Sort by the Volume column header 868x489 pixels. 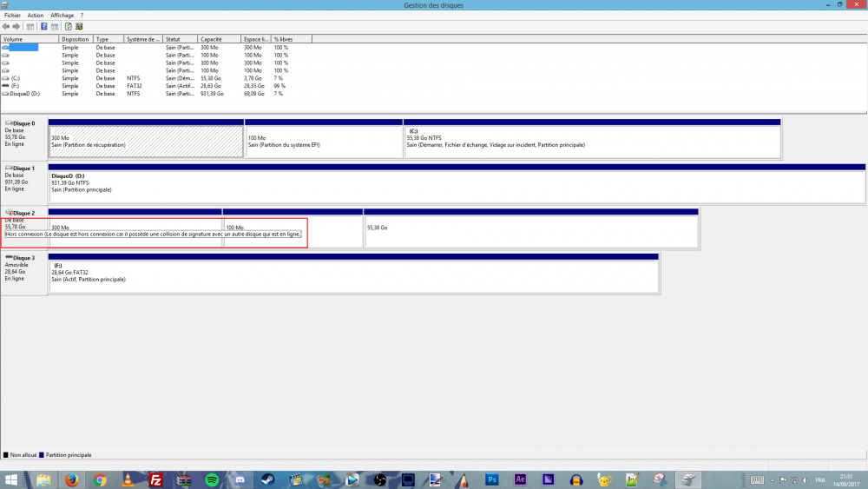tap(30, 39)
